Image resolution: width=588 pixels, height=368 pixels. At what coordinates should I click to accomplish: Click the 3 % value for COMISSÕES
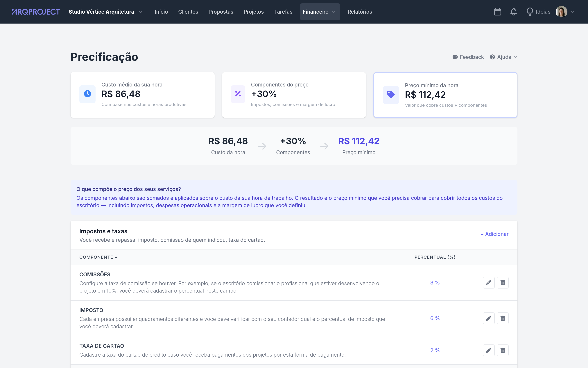pyautogui.click(x=435, y=283)
